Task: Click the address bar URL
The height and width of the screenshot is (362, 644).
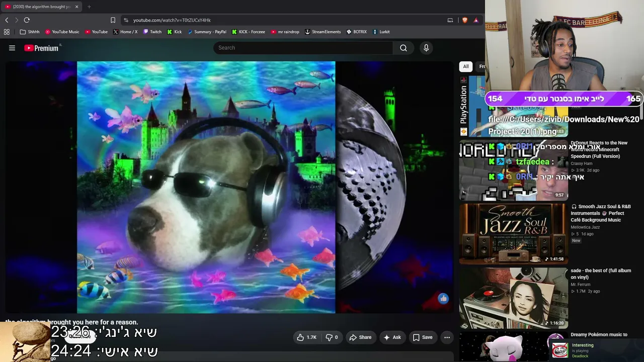Action: 172,20
